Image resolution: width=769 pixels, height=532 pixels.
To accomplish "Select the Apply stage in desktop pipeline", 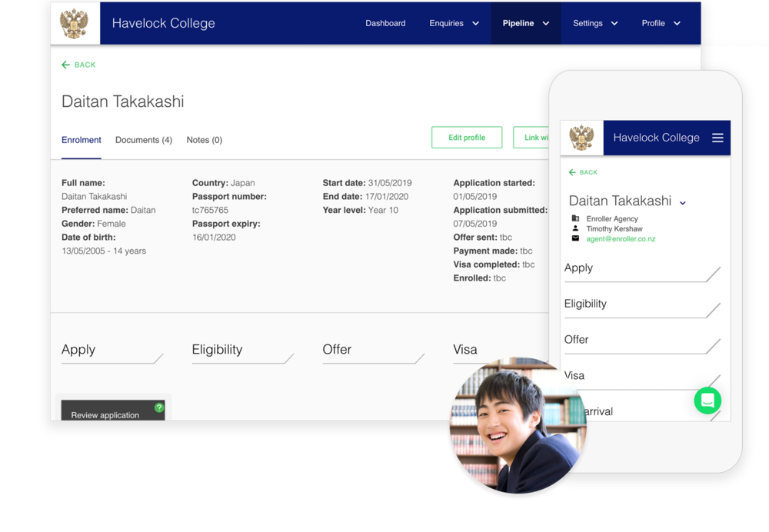I will (x=112, y=352).
